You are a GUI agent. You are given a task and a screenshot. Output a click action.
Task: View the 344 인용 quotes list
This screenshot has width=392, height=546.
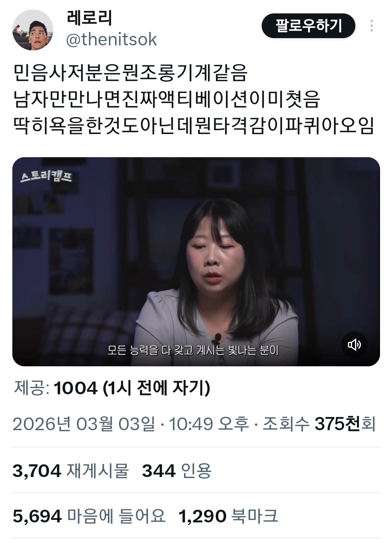177,470
